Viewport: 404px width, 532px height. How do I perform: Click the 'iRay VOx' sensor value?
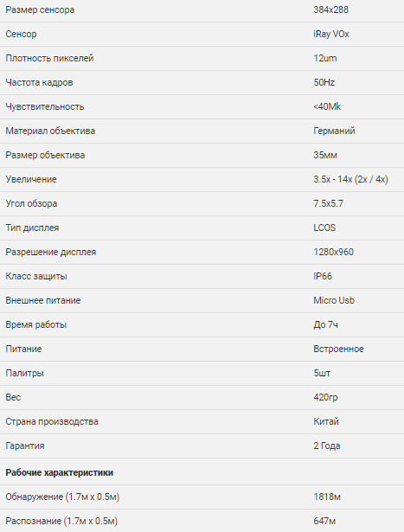(331, 34)
